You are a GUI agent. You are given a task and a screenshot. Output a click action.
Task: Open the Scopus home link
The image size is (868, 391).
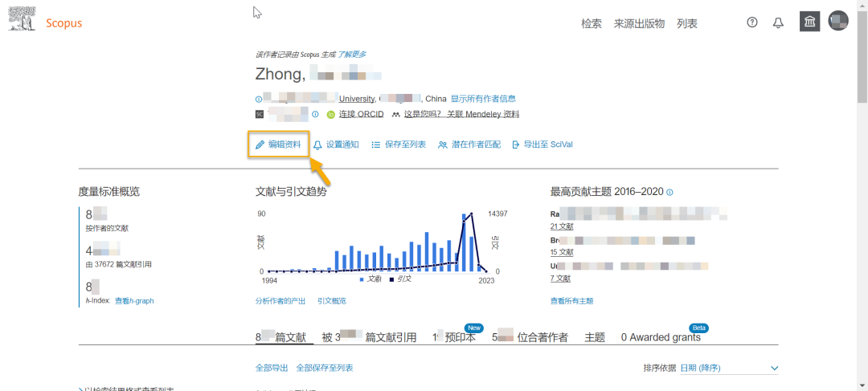pyautogui.click(x=64, y=23)
